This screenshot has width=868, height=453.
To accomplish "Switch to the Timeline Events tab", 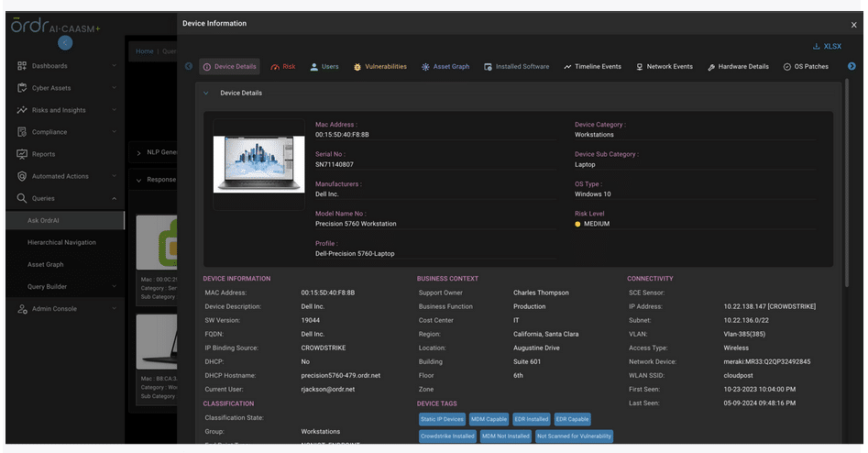I will click(x=592, y=66).
